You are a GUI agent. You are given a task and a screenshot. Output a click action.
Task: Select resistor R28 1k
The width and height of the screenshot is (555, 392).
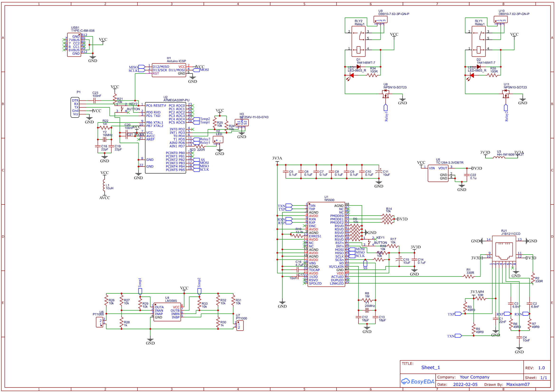(121, 322)
